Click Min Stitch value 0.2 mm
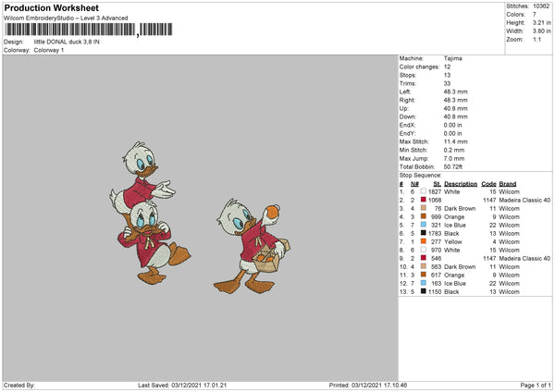 [x=454, y=150]
